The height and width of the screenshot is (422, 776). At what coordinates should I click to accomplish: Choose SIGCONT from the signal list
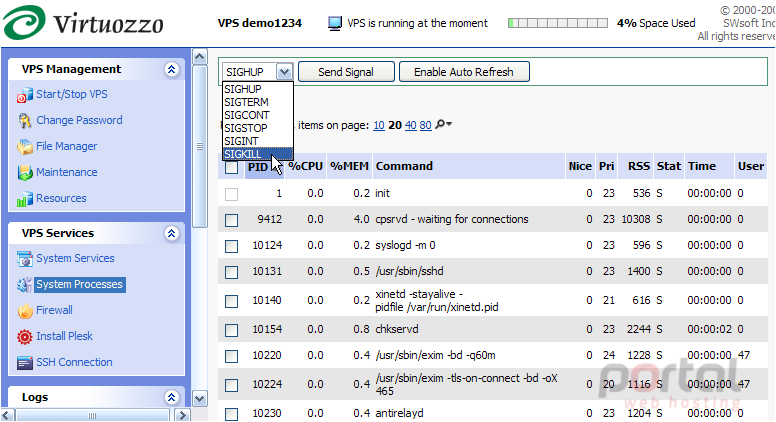pos(258,115)
